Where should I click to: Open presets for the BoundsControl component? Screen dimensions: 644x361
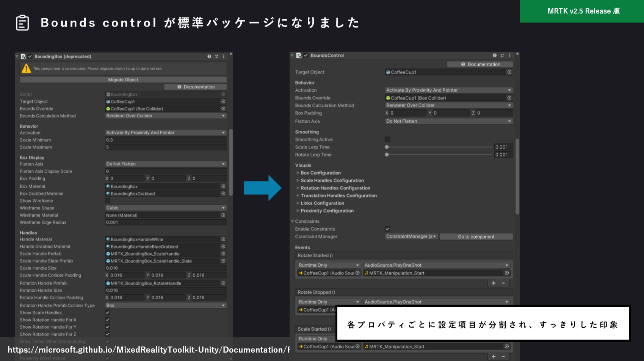tap(502, 55)
